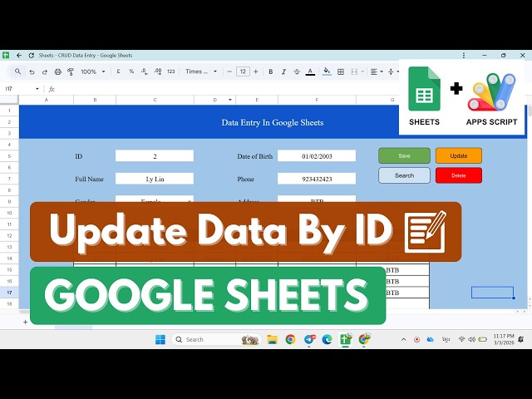Open the app window three-dot menu
This screenshot has width=532, height=399.
click(x=464, y=56)
